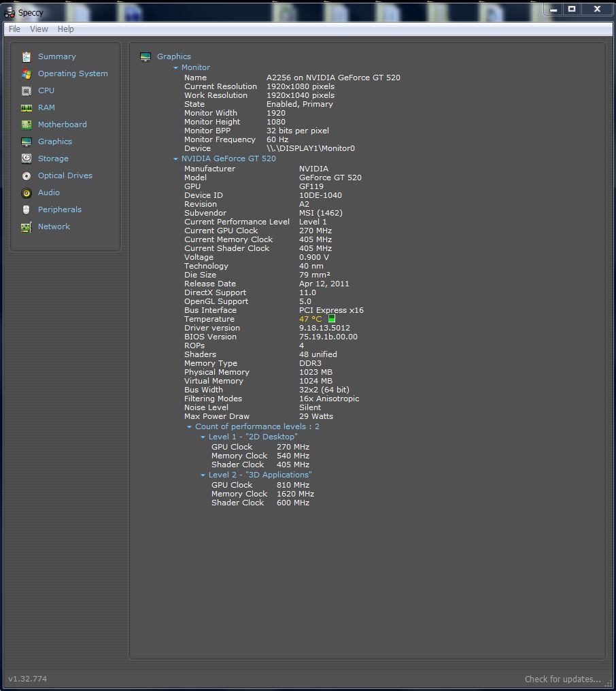Open the Operating System section

coord(73,73)
